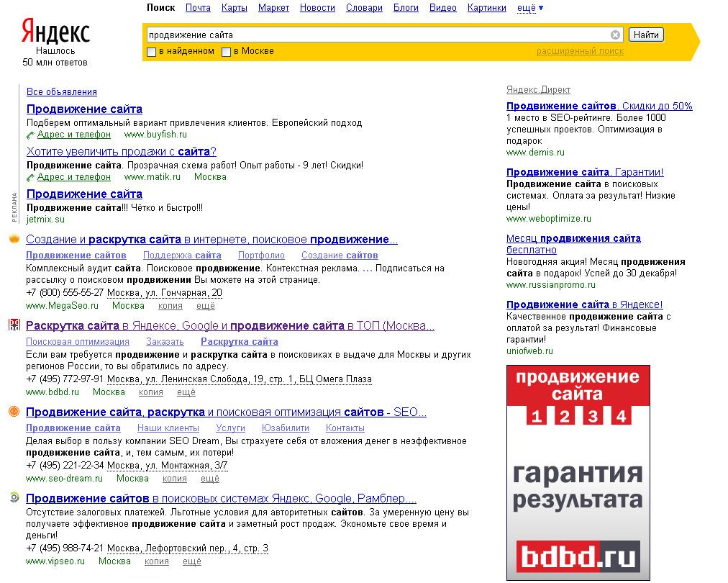Expand the 'ещё' services dropdown in top navigation
The height and width of the screenshot is (583, 728).
[529, 8]
